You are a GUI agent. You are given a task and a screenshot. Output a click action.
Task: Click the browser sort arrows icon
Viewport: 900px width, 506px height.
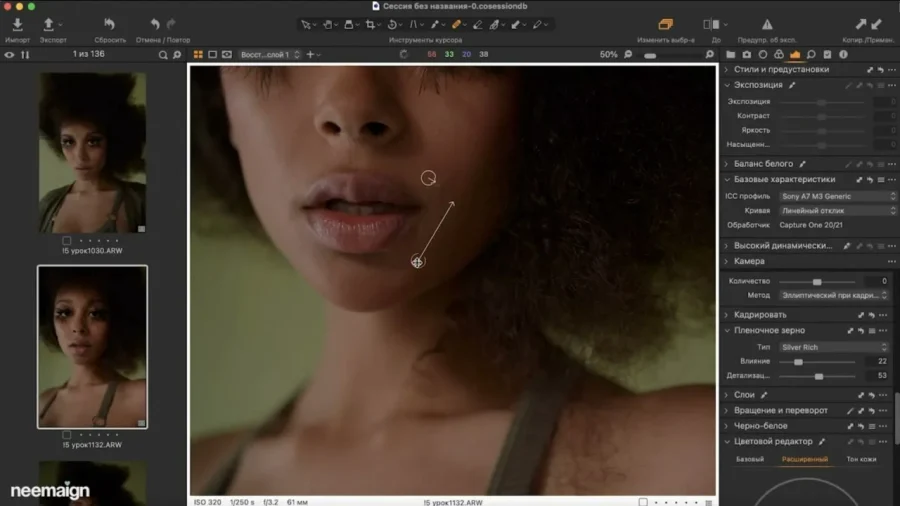pos(25,55)
